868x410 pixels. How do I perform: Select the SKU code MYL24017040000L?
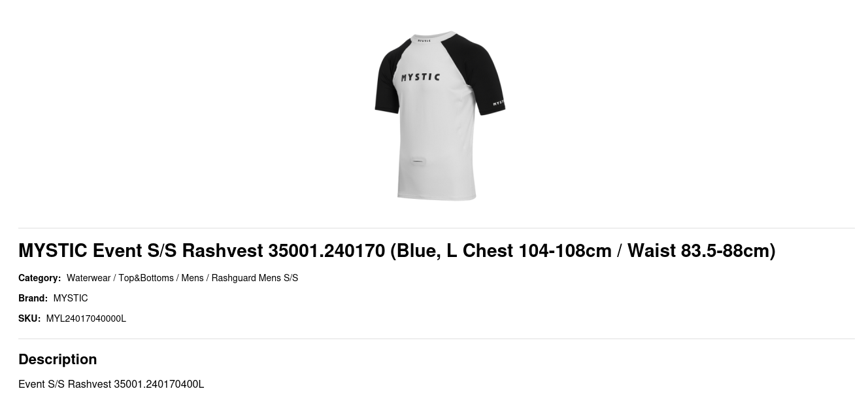(86, 318)
